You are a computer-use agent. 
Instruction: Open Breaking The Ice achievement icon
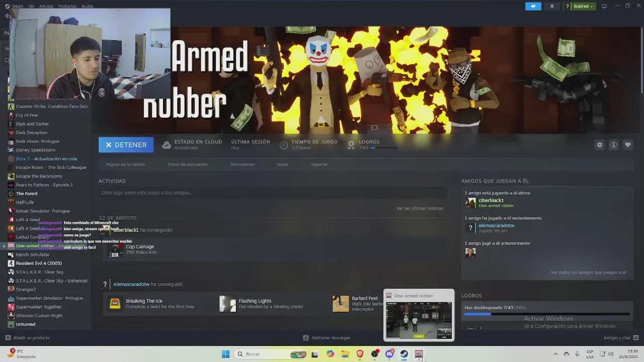pyautogui.click(x=115, y=304)
